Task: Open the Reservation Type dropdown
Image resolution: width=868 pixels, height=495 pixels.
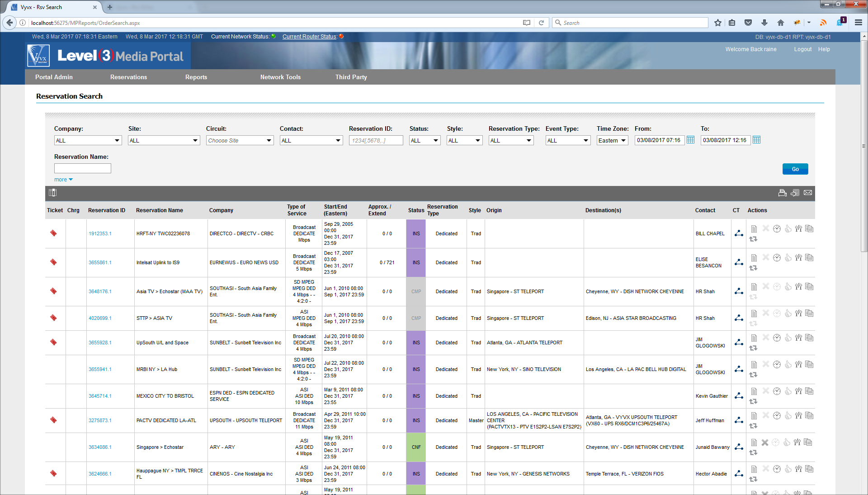Action: pos(511,140)
